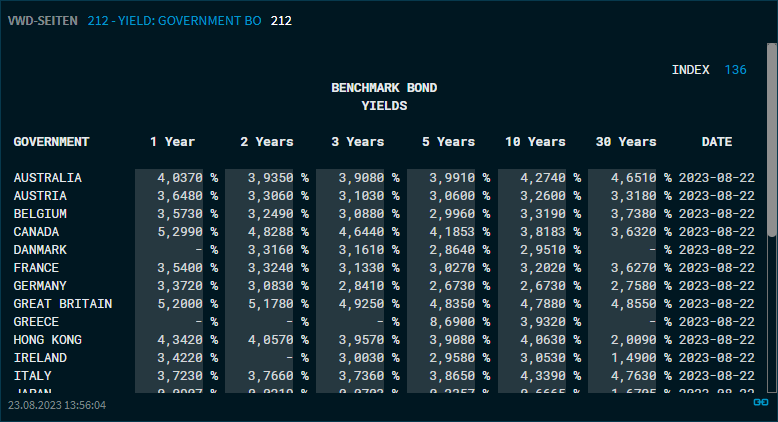Select the GOVERNMENT column header
This screenshot has width=778, height=422.
tap(51, 142)
